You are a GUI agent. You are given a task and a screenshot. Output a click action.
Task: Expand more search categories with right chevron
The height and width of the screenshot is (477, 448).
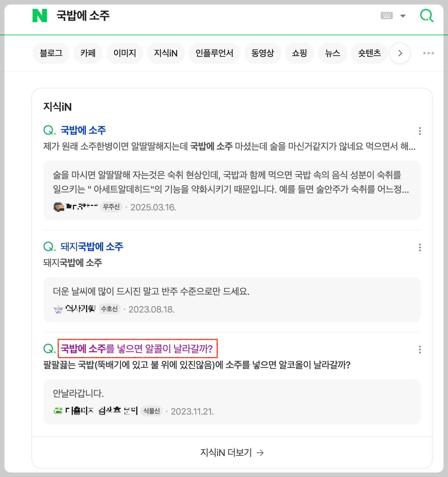[400, 53]
